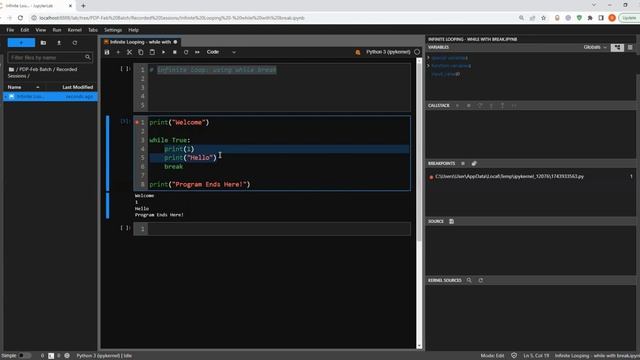Click the Callstack continue icon
The image size is (640, 360).
[458, 106]
